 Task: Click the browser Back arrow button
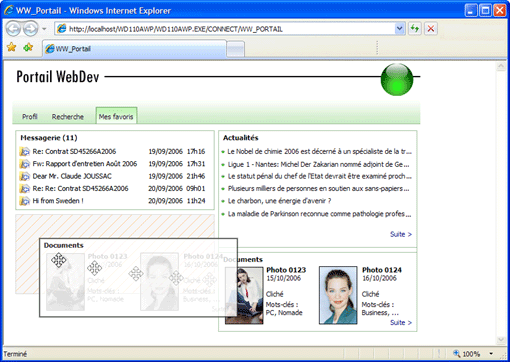tap(14, 29)
